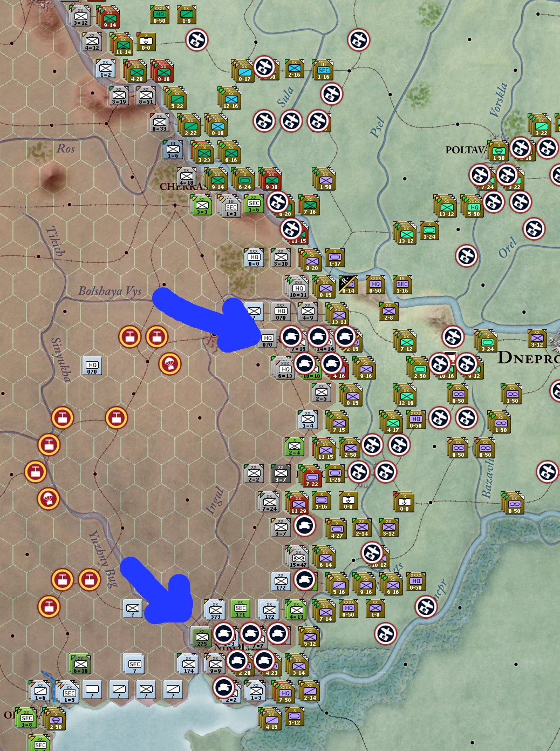560x751 pixels.
Task: Select the 5-22 Soviet unit stack
Action: [x=176, y=99]
